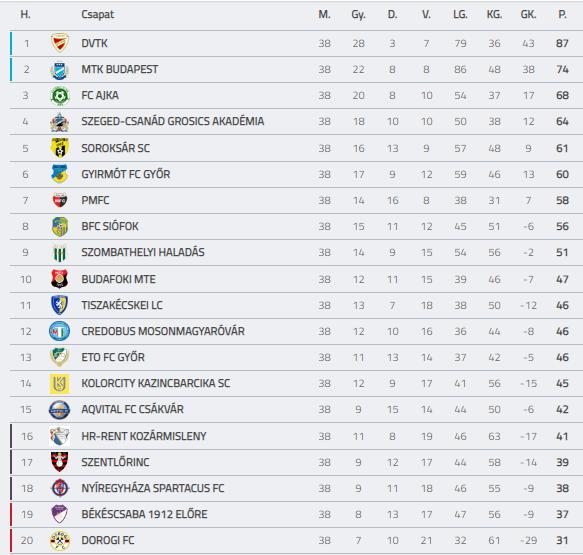This screenshot has width=583, height=555.
Task: Click the Békéscsaba 1912 Előre name
Action: [144, 514]
